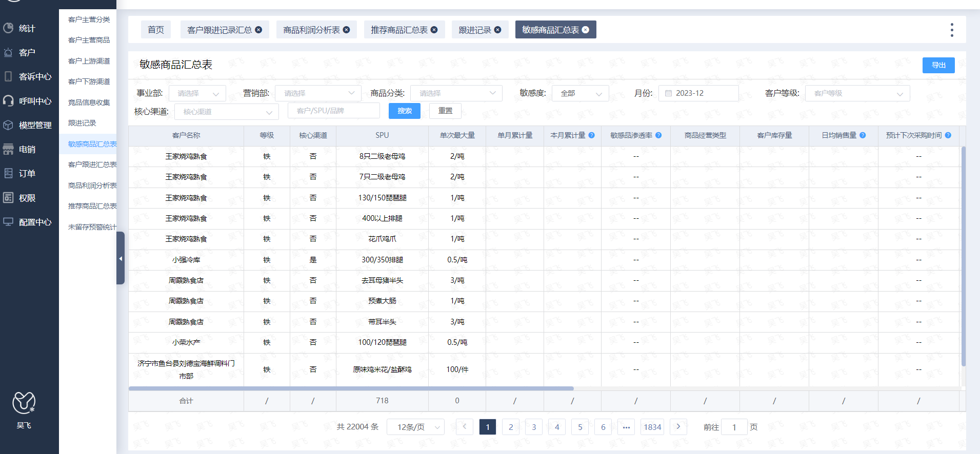Open 竞品信息收集 submenu item
The width and height of the screenshot is (980, 454).
point(89,102)
